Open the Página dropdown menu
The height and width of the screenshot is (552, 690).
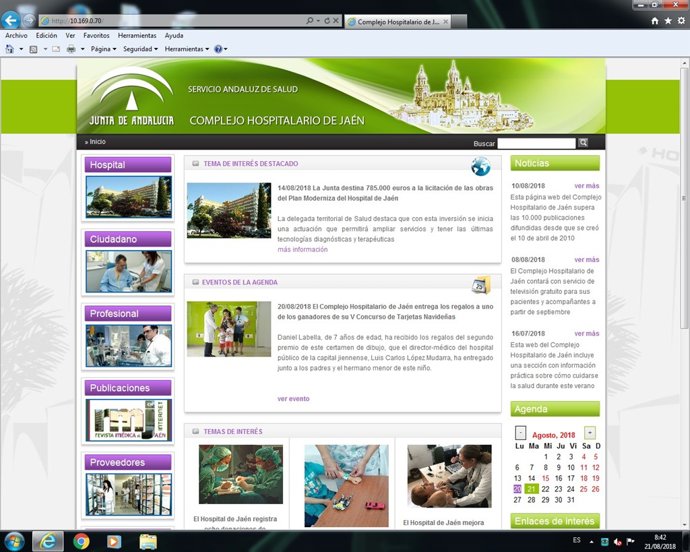point(103,49)
